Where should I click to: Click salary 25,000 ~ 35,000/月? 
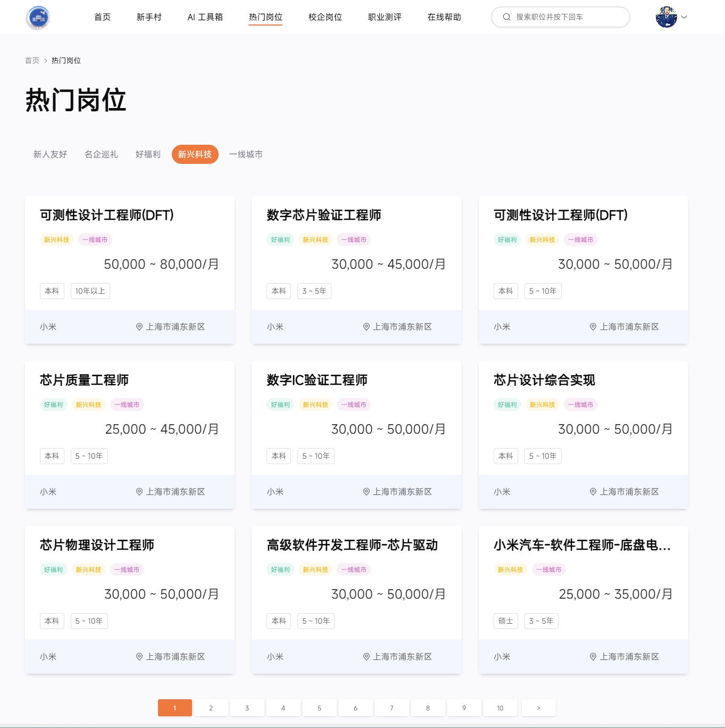[616, 594]
